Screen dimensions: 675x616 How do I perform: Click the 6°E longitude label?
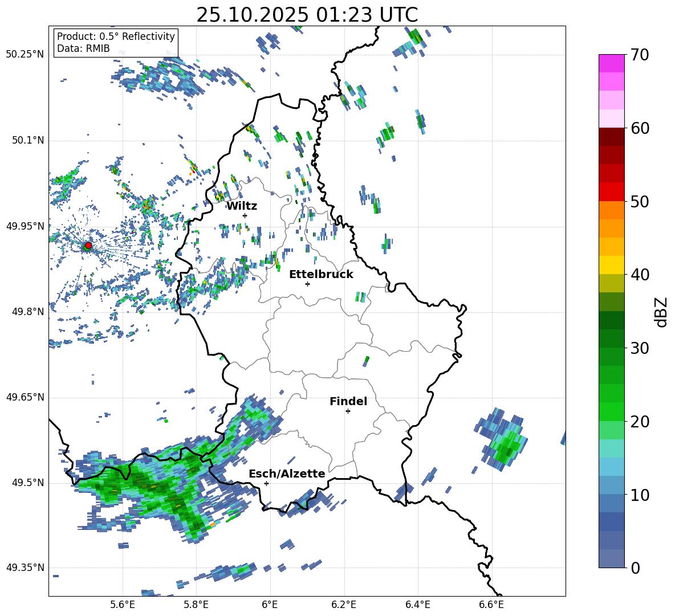(270, 605)
